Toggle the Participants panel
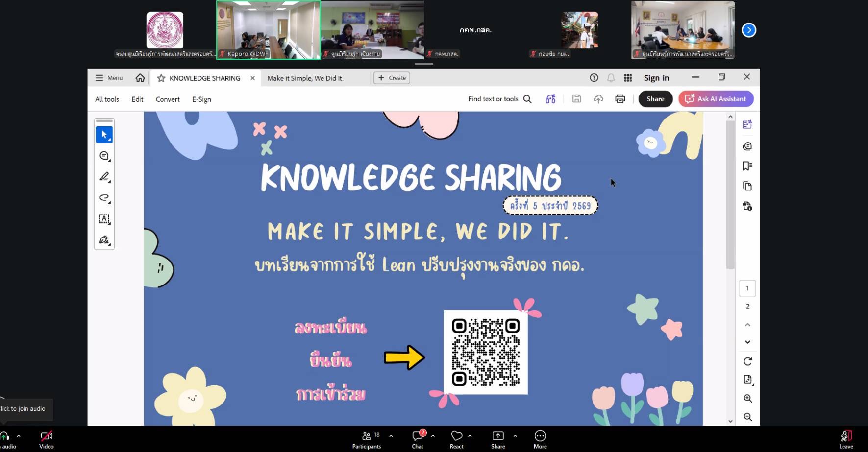The height and width of the screenshot is (452, 868). pos(367,439)
